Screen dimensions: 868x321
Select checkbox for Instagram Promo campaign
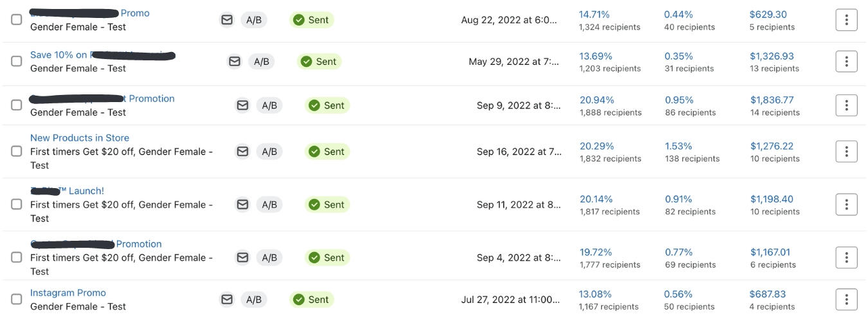pyautogui.click(x=17, y=299)
